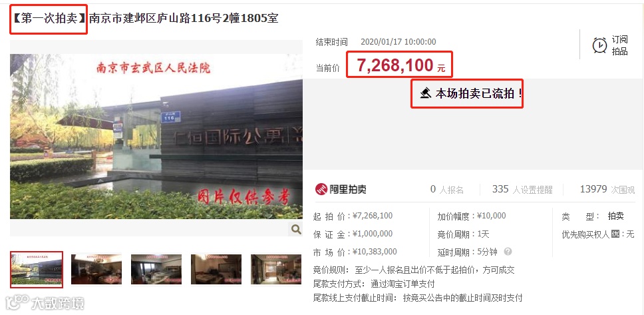This screenshot has width=644, height=315.
Task: Select the first building thumbnail
Action: click(37, 270)
